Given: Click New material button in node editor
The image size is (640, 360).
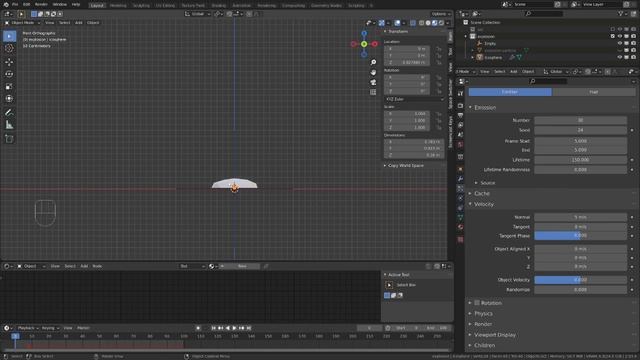Looking at the screenshot, I should pyautogui.click(x=242, y=266).
